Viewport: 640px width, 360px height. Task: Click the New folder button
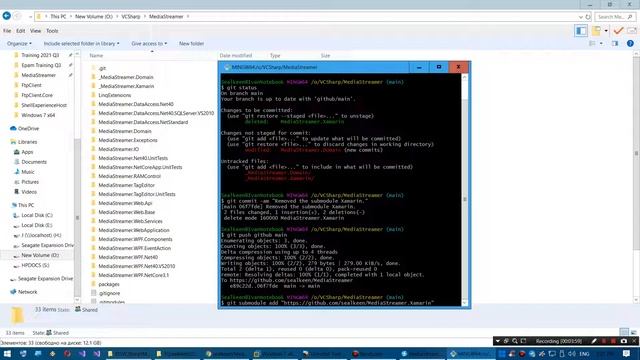(x=191, y=43)
